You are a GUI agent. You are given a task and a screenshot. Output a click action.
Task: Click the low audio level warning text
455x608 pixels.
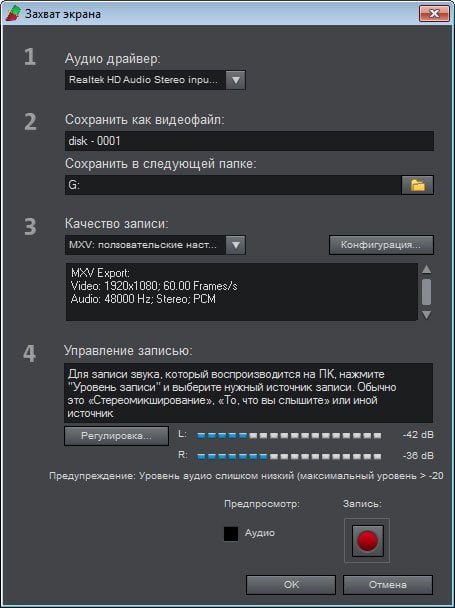(x=246, y=476)
